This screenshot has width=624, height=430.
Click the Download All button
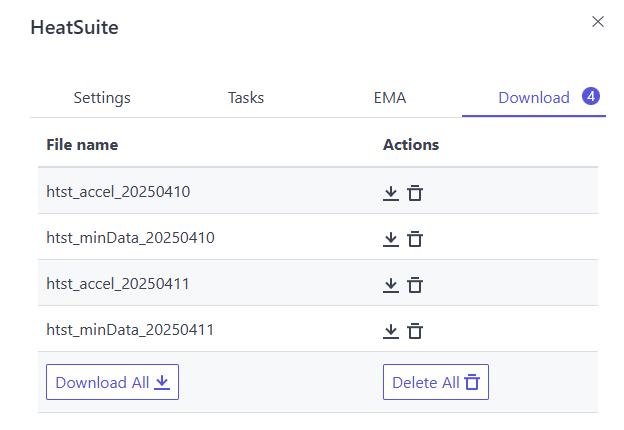click(112, 382)
